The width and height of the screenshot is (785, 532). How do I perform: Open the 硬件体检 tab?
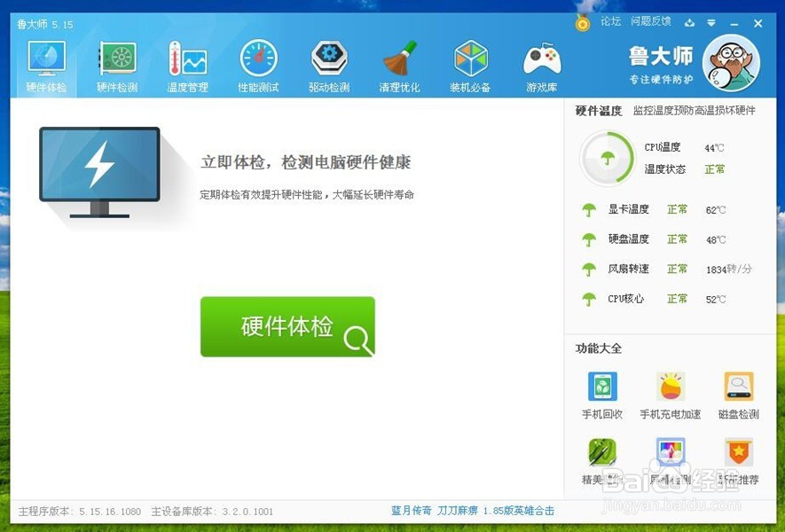tap(46, 67)
